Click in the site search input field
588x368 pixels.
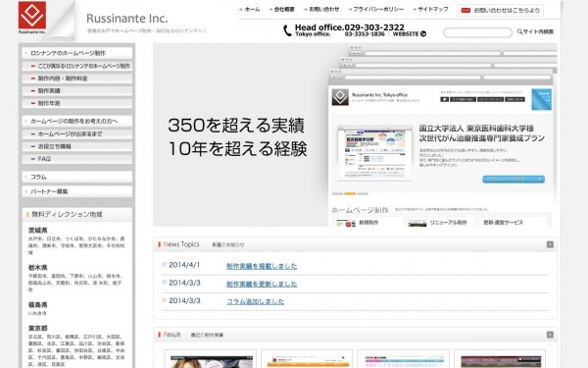click(x=477, y=32)
